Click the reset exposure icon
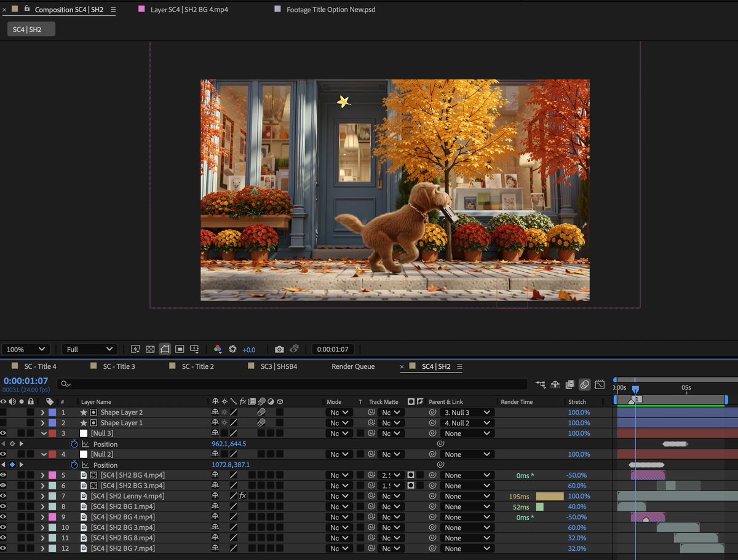This screenshot has height=560, width=738. tap(232, 349)
